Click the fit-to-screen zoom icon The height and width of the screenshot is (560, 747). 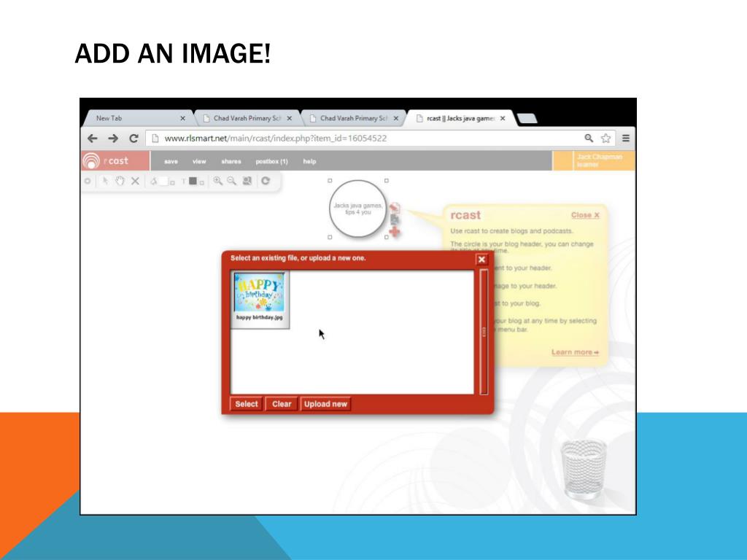tap(247, 181)
